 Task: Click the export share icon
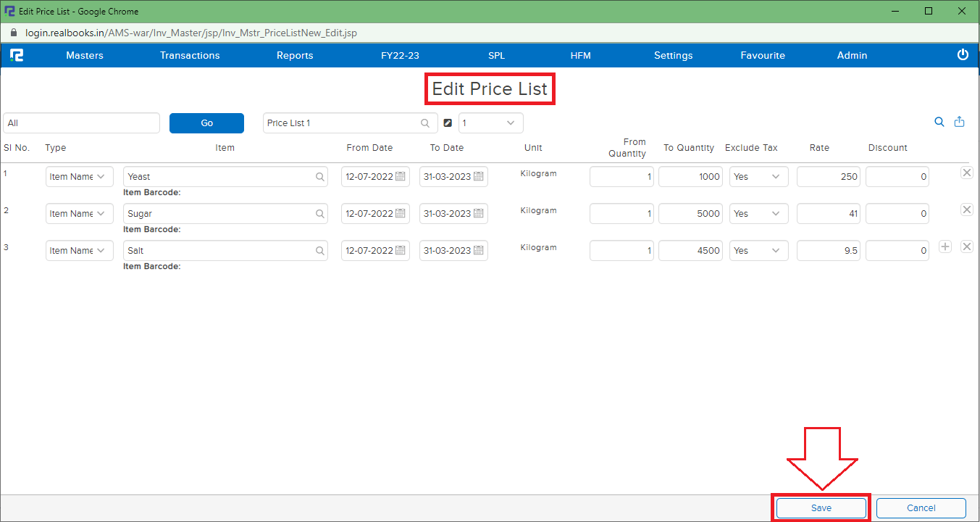(960, 123)
